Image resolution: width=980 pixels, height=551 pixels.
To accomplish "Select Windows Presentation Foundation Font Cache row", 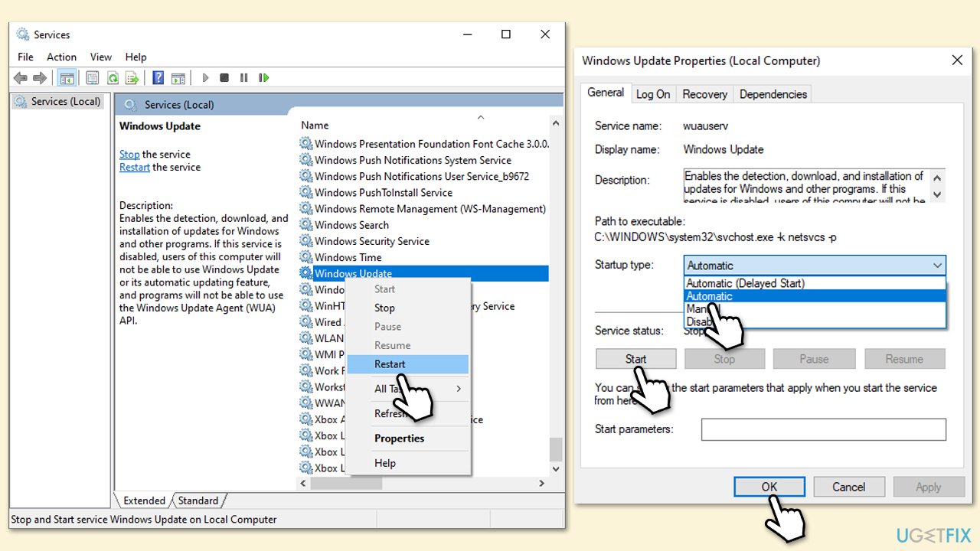I will 423,144.
